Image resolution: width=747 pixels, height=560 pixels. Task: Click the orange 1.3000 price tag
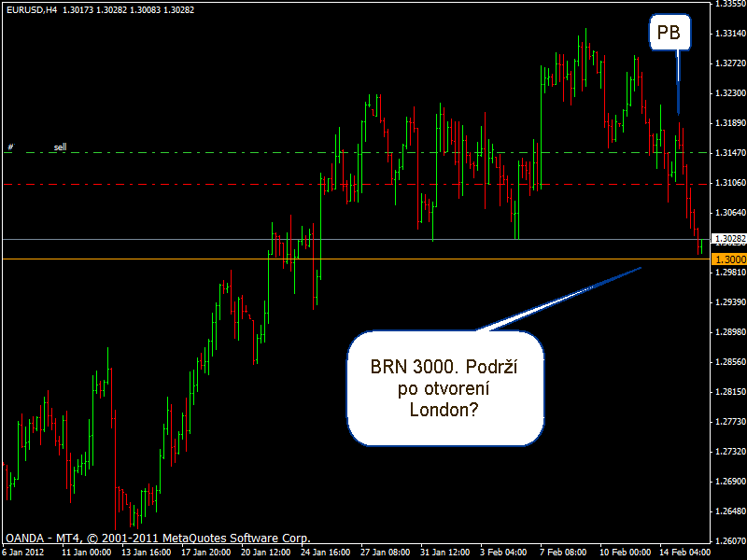tap(729, 259)
